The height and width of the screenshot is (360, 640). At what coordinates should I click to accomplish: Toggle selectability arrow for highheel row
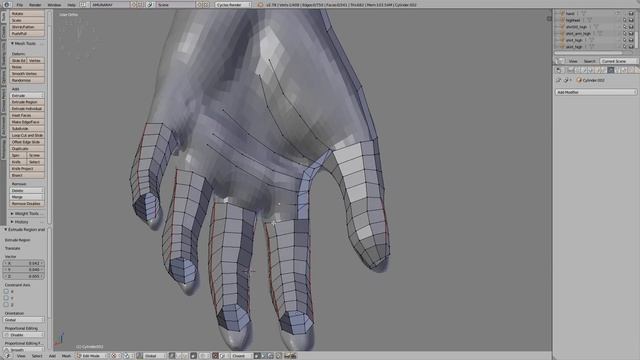pos(624,20)
